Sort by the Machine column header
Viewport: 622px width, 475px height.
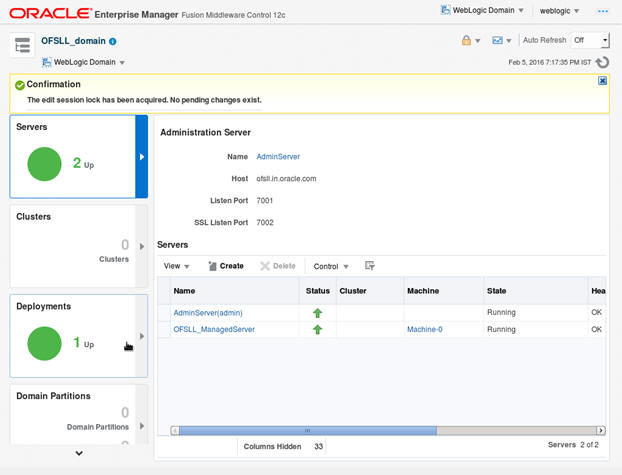[x=444, y=291]
